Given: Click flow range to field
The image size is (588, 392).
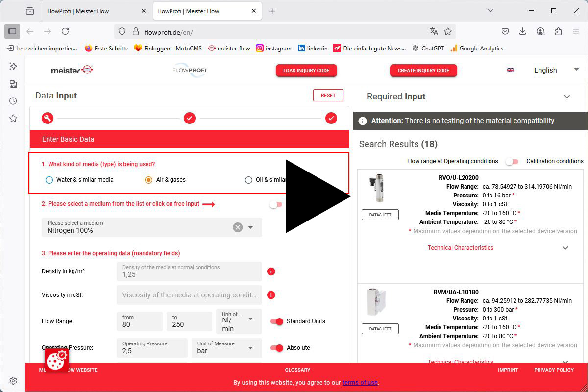Looking at the screenshot, I should tap(189, 321).
